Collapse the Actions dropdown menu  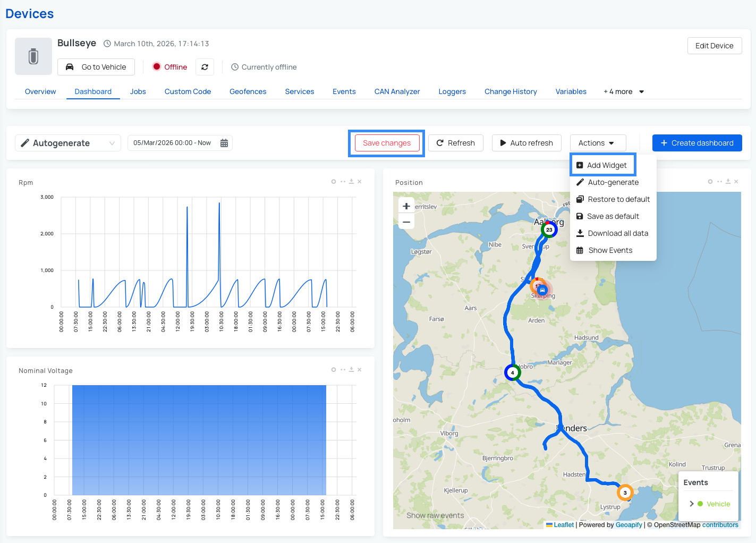coord(598,143)
